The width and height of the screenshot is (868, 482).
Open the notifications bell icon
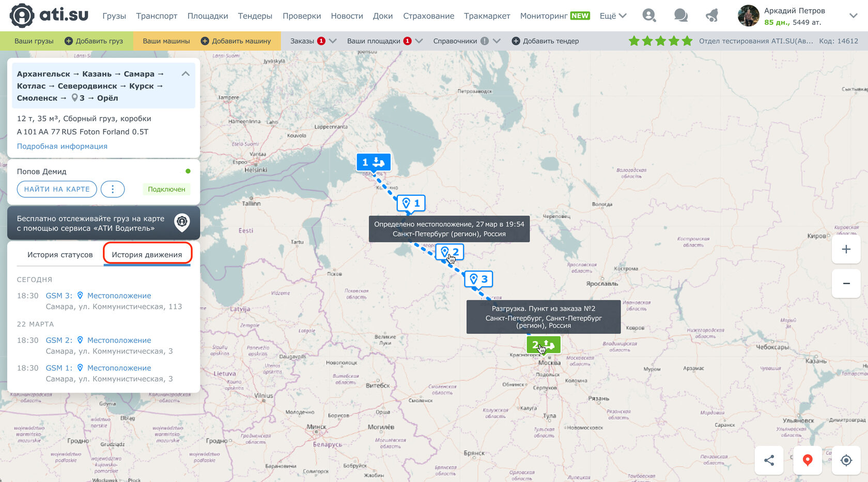click(x=712, y=15)
